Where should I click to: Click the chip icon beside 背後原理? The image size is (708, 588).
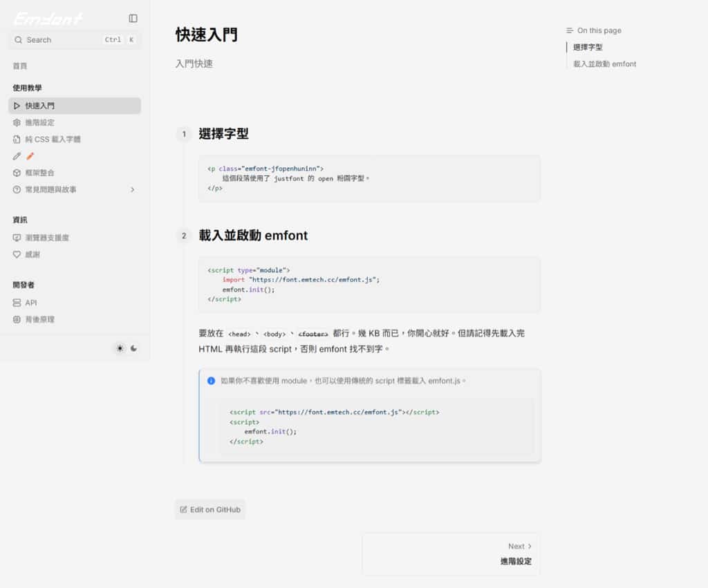[17, 319]
